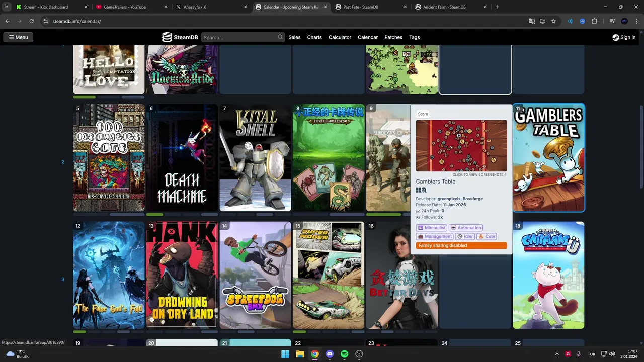Open the Chrome profile avatar
The height and width of the screenshot is (362, 644).
[x=624, y=21]
